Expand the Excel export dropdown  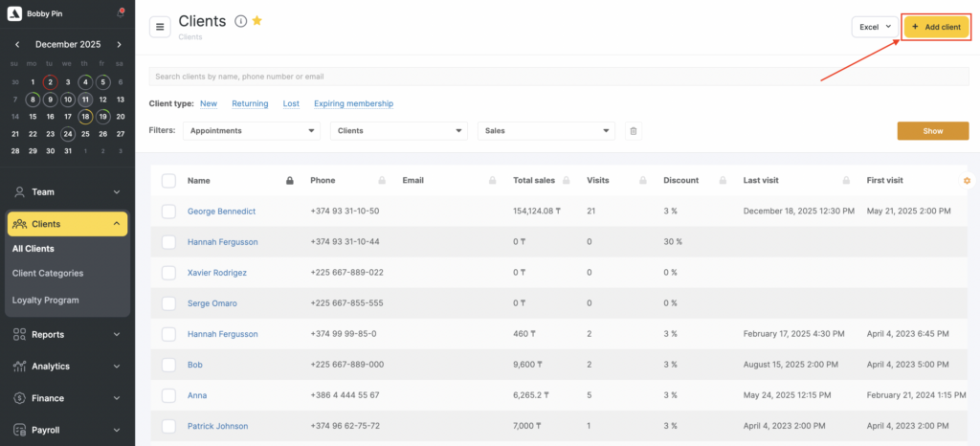[875, 27]
